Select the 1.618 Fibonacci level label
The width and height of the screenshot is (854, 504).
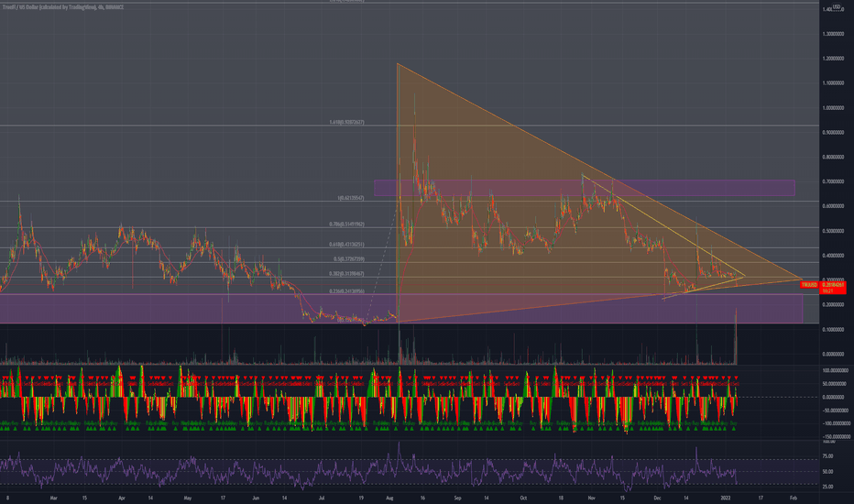click(346, 122)
